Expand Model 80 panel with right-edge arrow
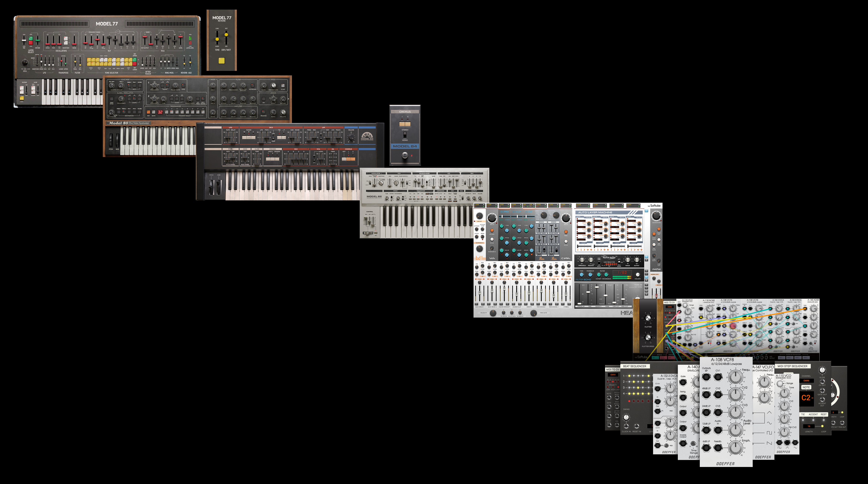Screen dimensions: 868x484 click(x=288, y=99)
